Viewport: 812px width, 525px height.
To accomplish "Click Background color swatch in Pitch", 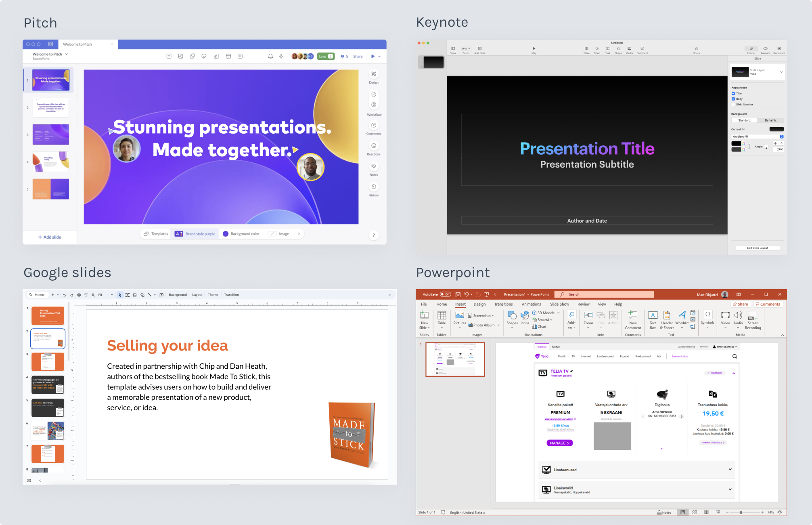I will click(x=225, y=234).
